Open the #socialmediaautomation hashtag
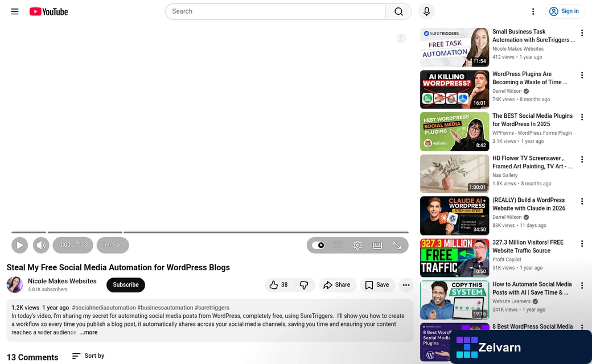 104,308
